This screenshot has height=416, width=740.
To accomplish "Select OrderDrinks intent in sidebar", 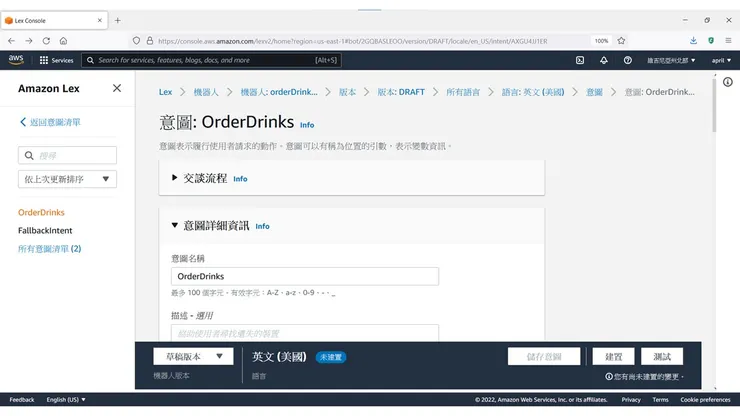I will click(41, 212).
